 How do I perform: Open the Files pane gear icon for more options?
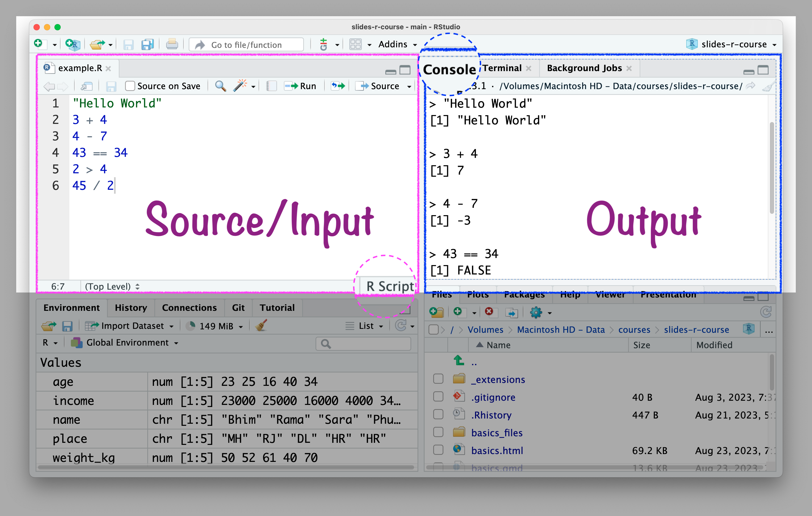[x=536, y=312]
